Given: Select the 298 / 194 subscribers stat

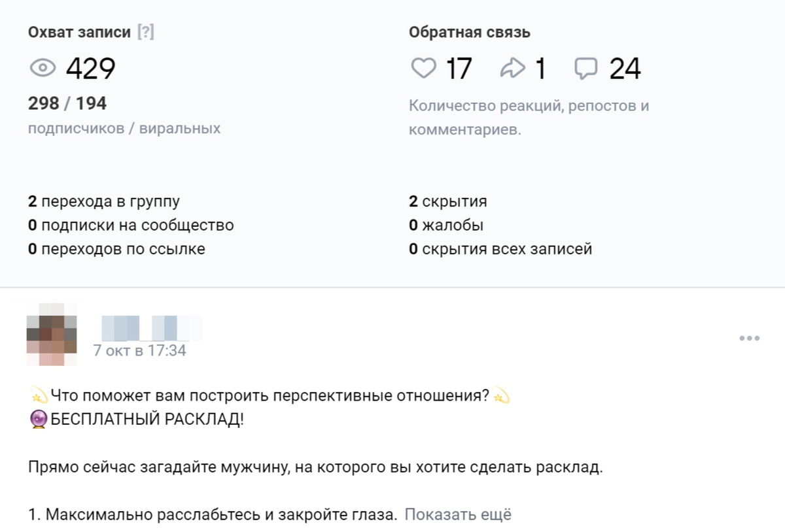Looking at the screenshot, I should (68, 103).
